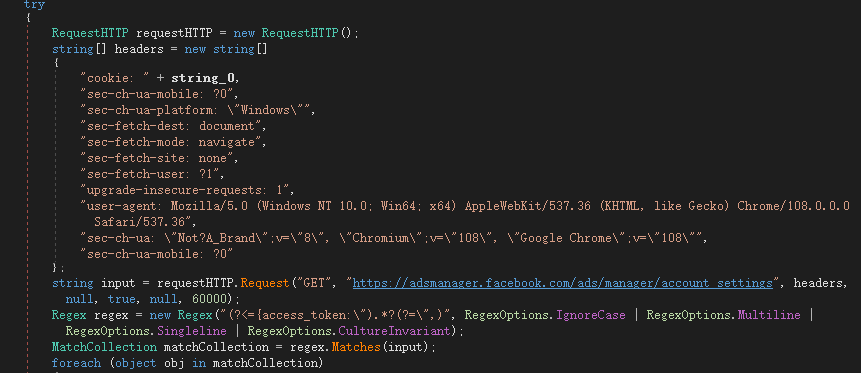Click the MatchCollection type name
The height and width of the screenshot is (373, 861).
[104, 347]
